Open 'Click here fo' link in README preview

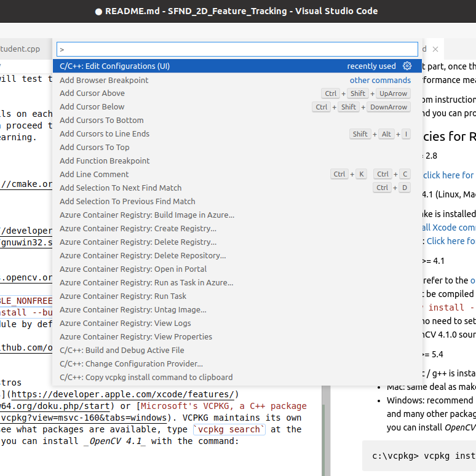point(451,241)
